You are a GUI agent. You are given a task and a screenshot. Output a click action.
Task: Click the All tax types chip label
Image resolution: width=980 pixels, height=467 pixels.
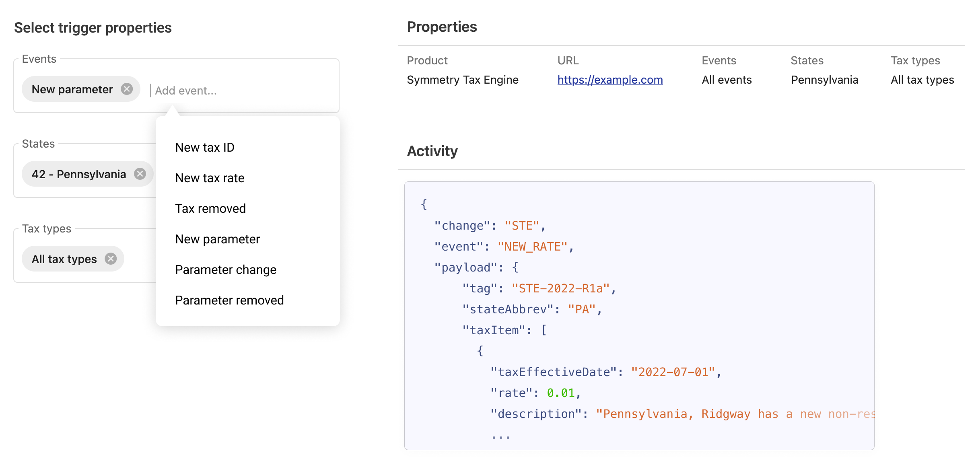point(64,259)
